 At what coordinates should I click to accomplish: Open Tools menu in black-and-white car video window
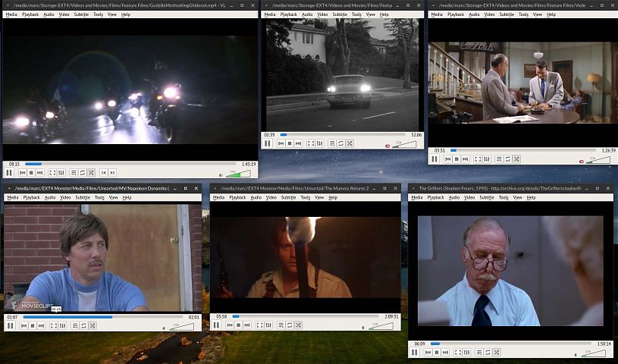356,14
